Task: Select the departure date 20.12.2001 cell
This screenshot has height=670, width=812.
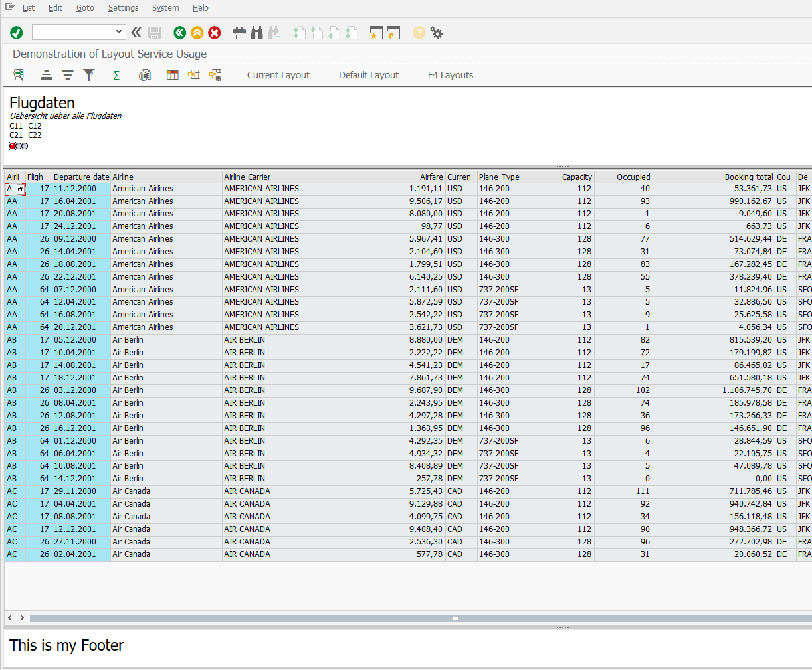Action: tap(81, 327)
